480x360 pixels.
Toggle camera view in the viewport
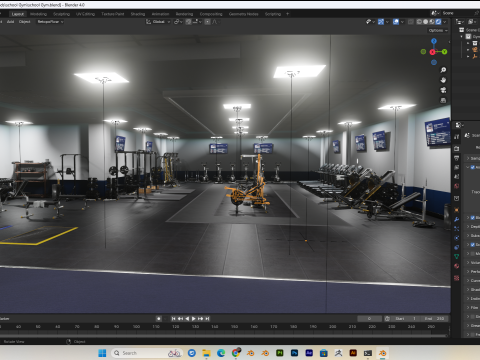click(x=443, y=90)
